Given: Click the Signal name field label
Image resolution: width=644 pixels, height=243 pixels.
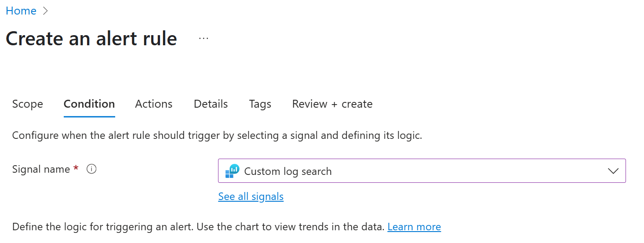Looking at the screenshot, I should [41, 169].
